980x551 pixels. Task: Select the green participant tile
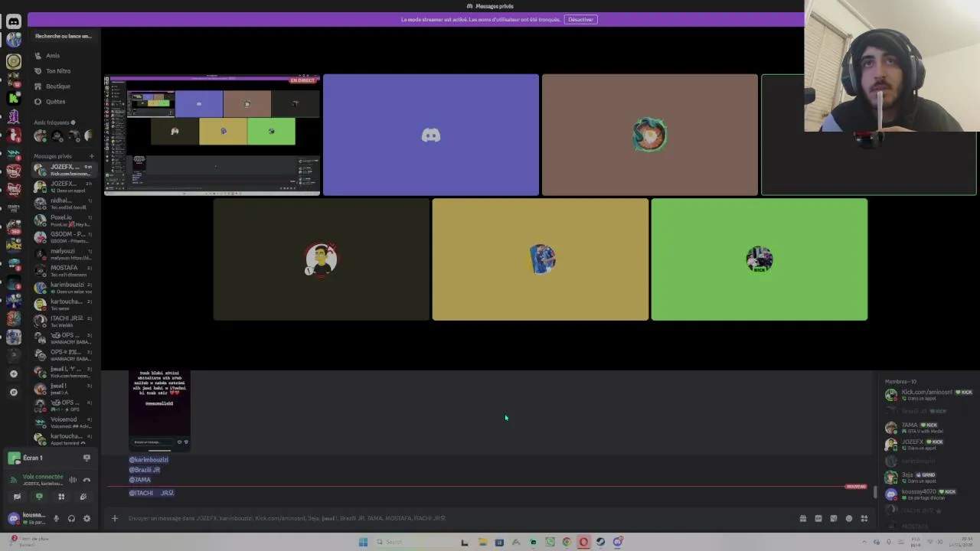click(x=759, y=259)
